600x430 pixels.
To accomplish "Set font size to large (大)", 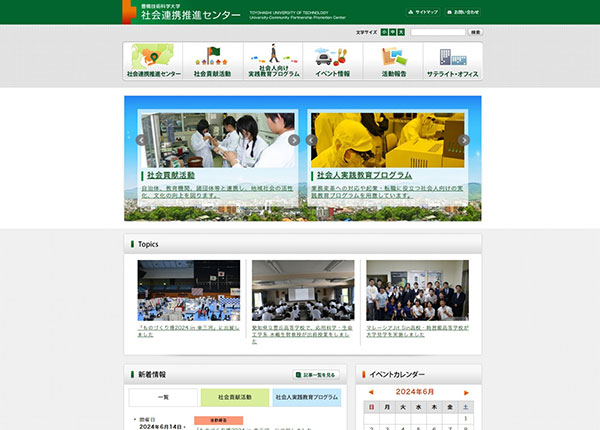I will 401,32.
